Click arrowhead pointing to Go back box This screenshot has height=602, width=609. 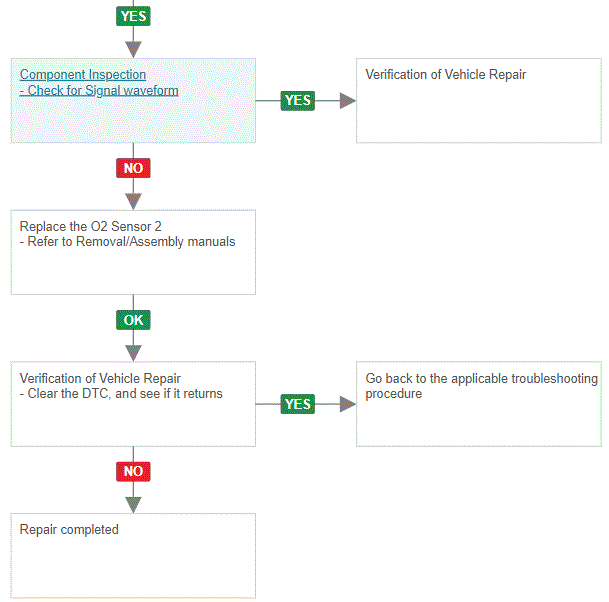point(347,404)
